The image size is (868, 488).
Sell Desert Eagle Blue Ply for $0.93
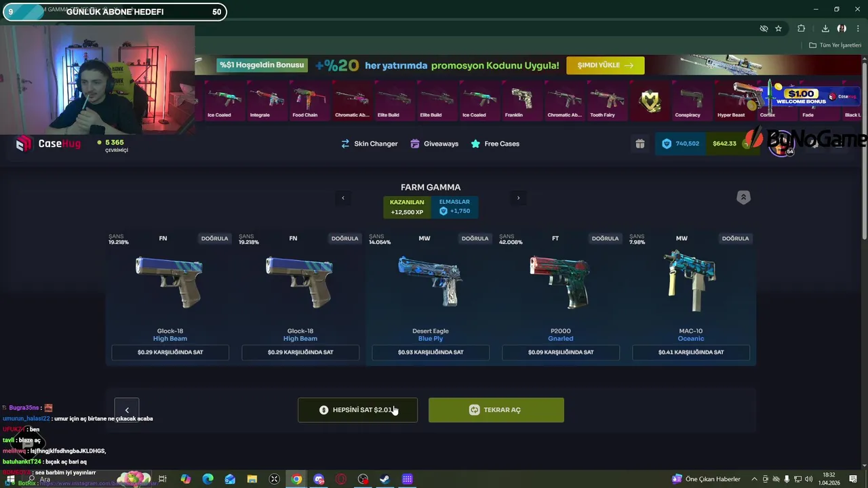click(x=431, y=352)
